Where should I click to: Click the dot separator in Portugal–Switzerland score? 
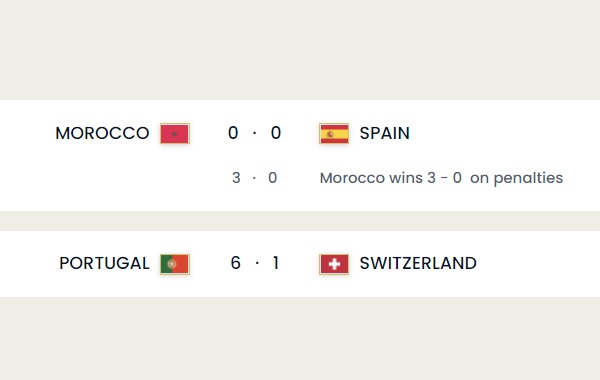point(257,263)
